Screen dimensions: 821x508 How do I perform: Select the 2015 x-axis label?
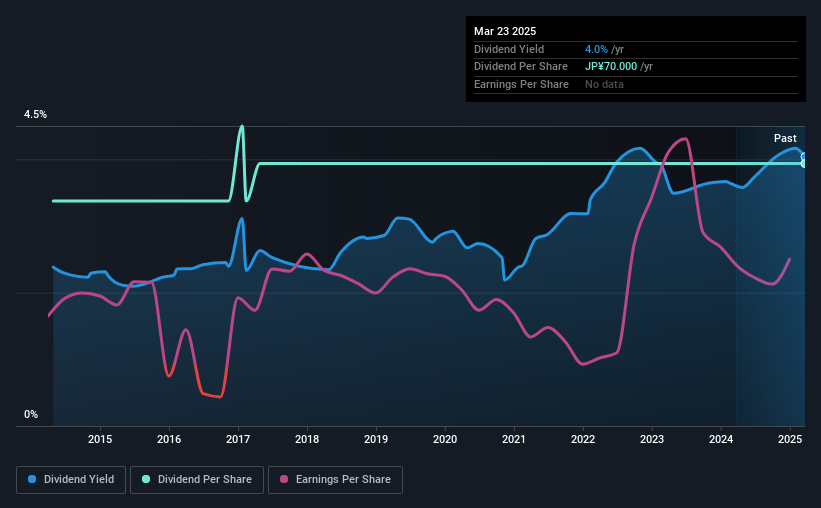(x=100, y=439)
